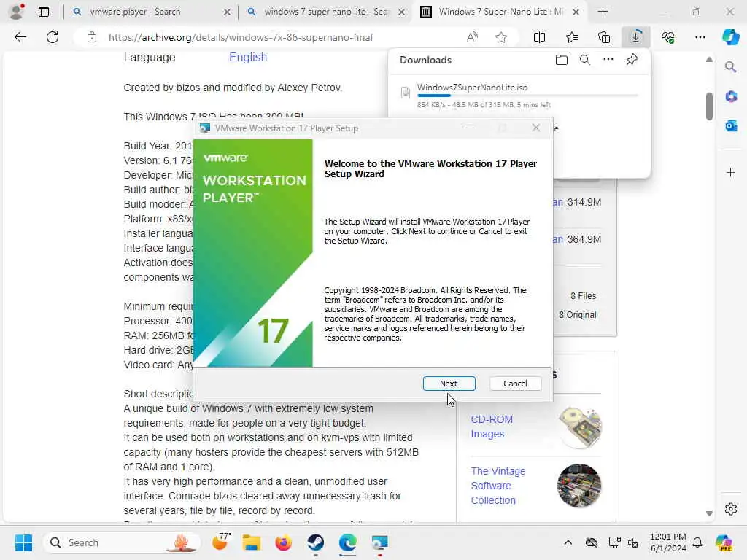The width and height of the screenshot is (747, 560).
Task: Open the Windows Start menu
Action: (x=23, y=542)
